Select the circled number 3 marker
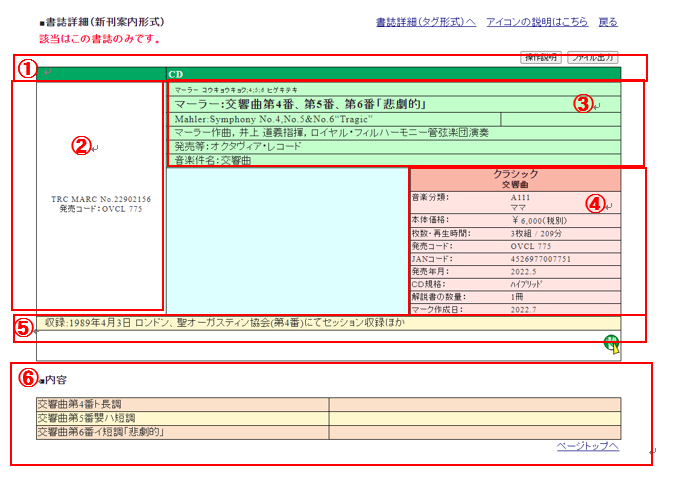Viewport: 679px width, 477px height. pos(583,103)
